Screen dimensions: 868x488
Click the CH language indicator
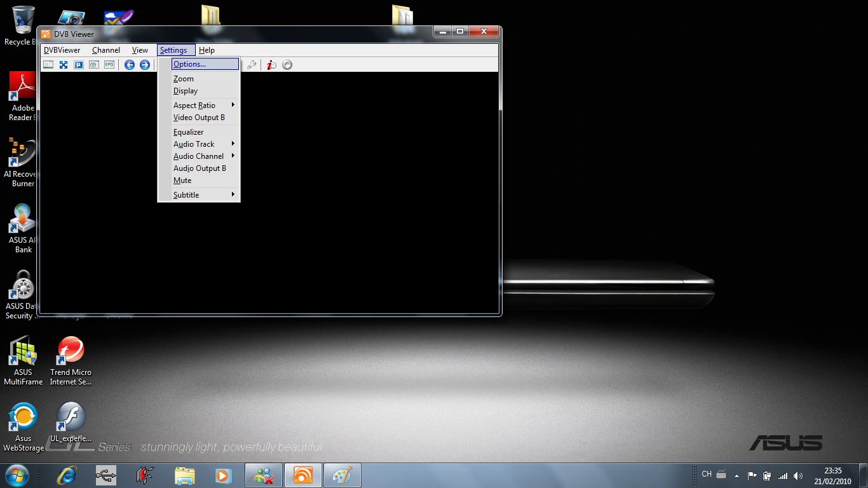(707, 475)
